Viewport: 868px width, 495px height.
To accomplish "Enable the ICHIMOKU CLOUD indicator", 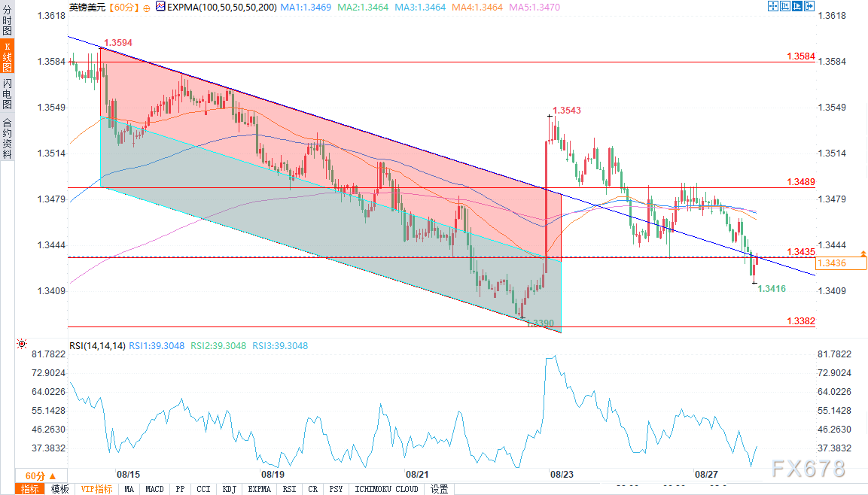I will pos(386,489).
